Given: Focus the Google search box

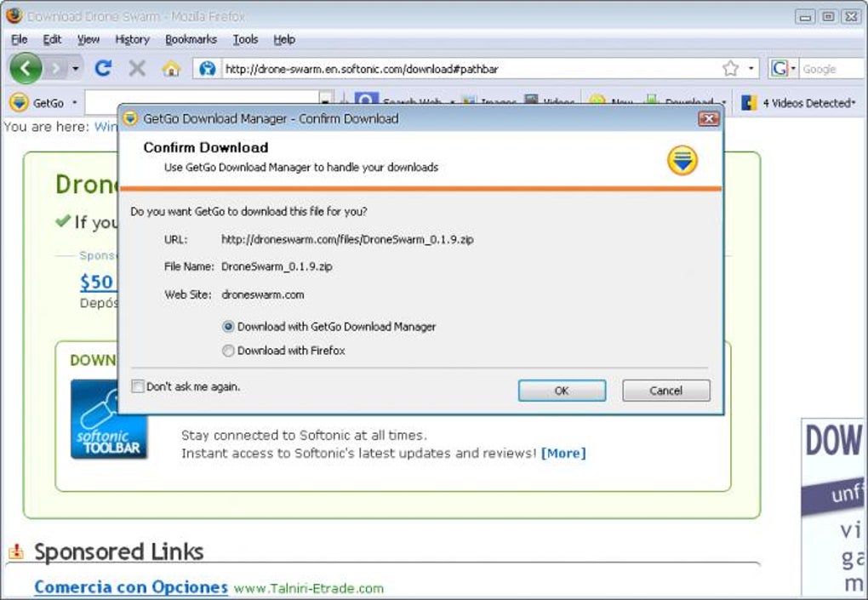Looking at the screenshot, I should click(x=832, y=69).
